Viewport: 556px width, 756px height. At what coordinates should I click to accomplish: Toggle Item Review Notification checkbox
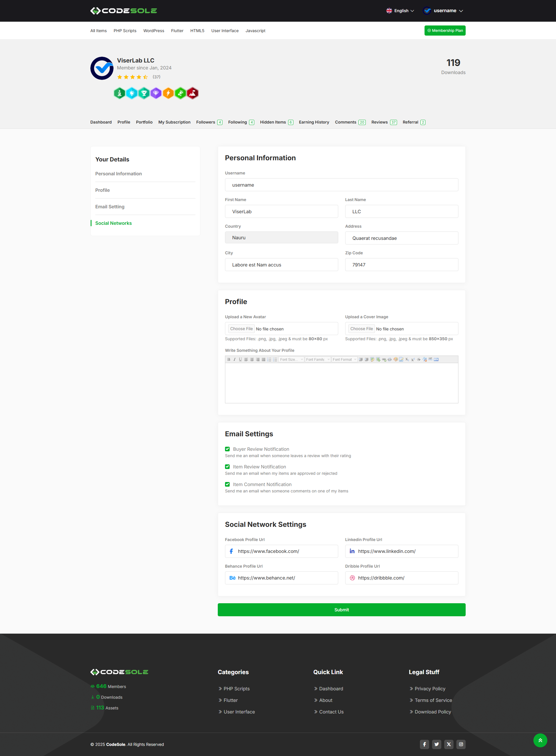click(x=228, y=467)
